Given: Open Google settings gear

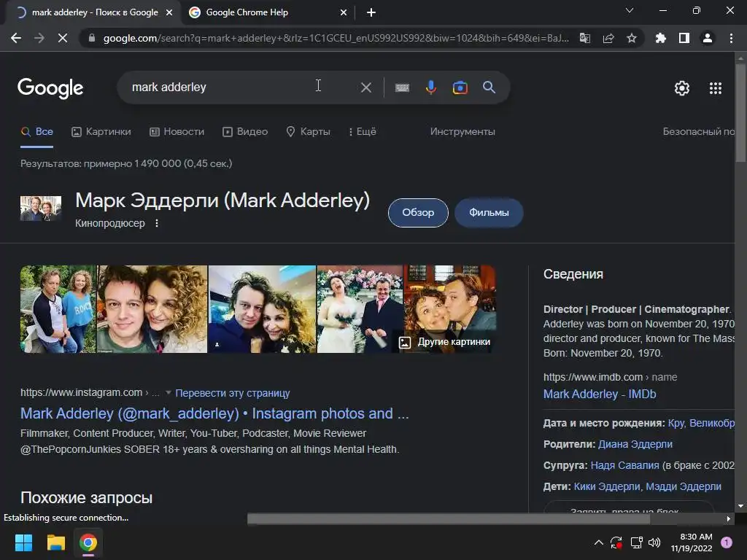Looking at the screenshot, I should coord(682,88).
